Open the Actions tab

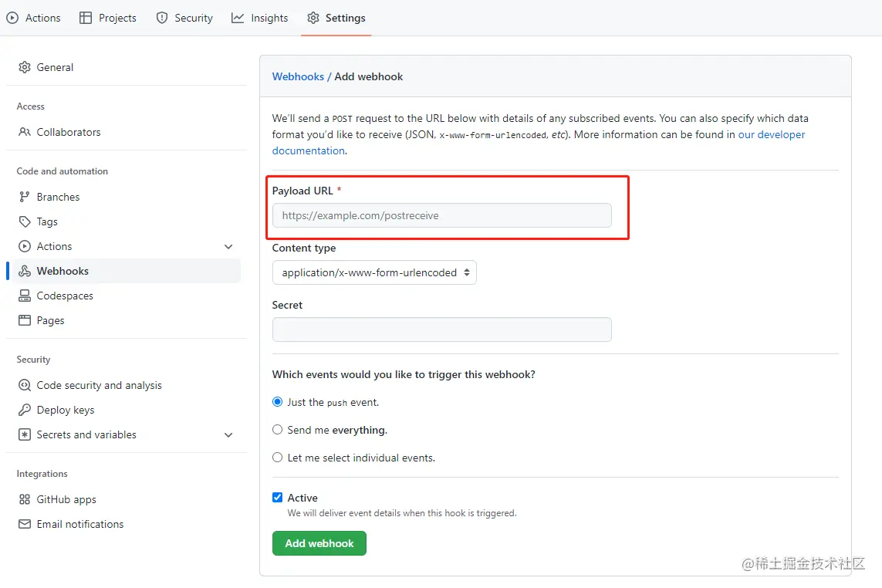click(34, 18)
